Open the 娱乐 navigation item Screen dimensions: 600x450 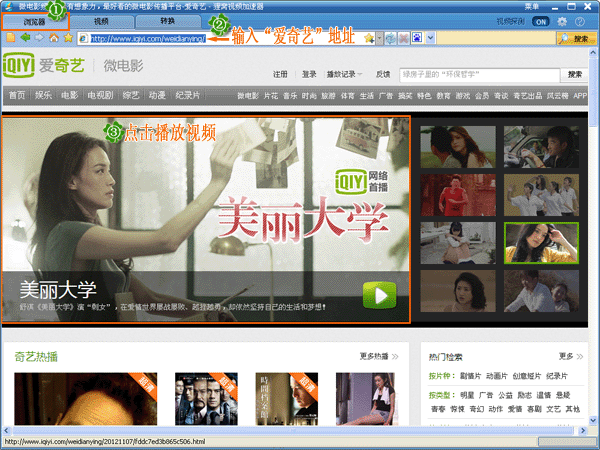[x=43, y=95]
